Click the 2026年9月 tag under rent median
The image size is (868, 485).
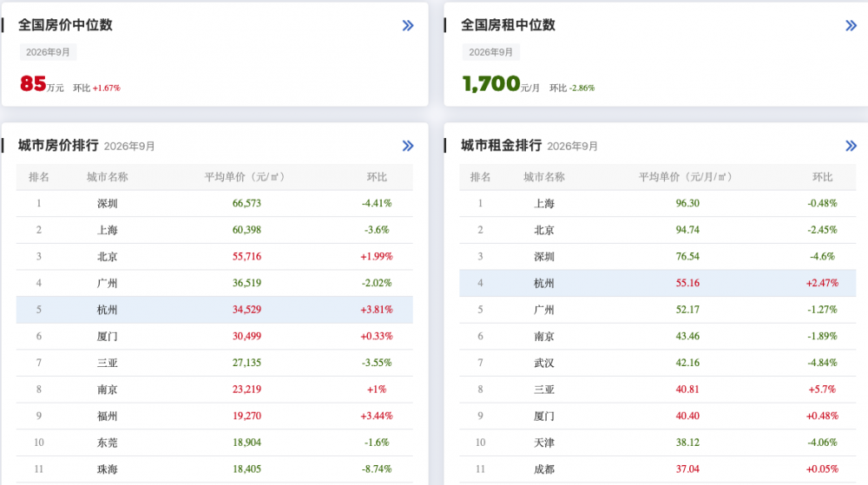click(x=491, y=52)
